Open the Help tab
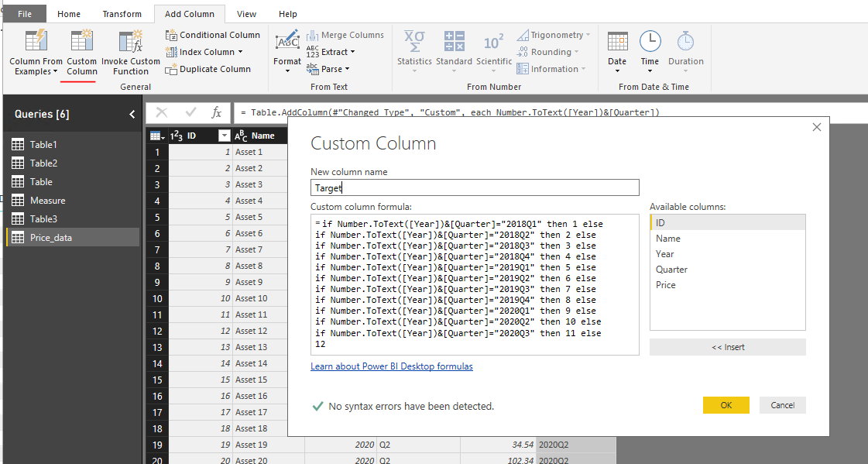The height and width of the screenshot is (464, 868). 288,14
